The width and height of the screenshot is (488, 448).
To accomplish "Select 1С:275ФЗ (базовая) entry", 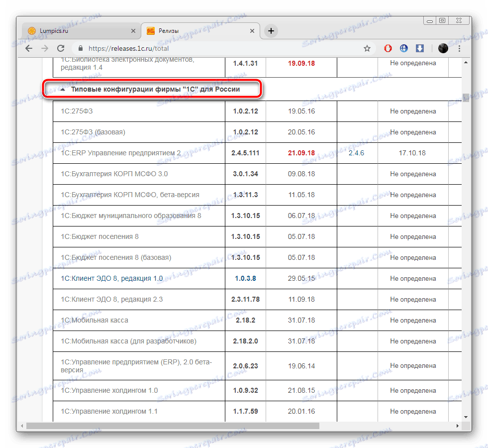I will click(x=93, y=132).
